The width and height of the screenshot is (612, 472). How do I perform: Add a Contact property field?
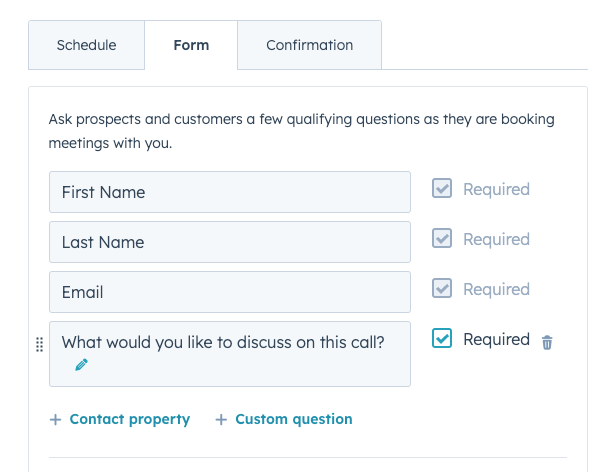point(120,419)
